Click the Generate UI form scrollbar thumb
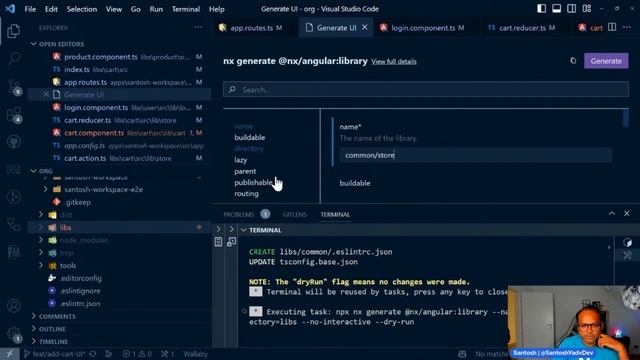 (x=625, y=118)
